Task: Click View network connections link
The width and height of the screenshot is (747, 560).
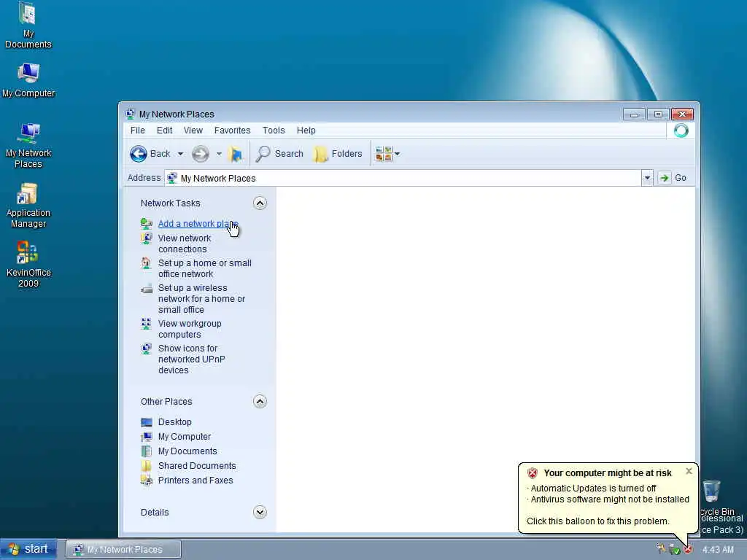Action: [x=185, y=244]
